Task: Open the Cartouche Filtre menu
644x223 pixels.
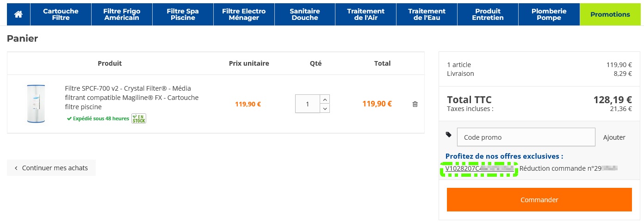Action: pyautogui.click(x=61, y=14)
